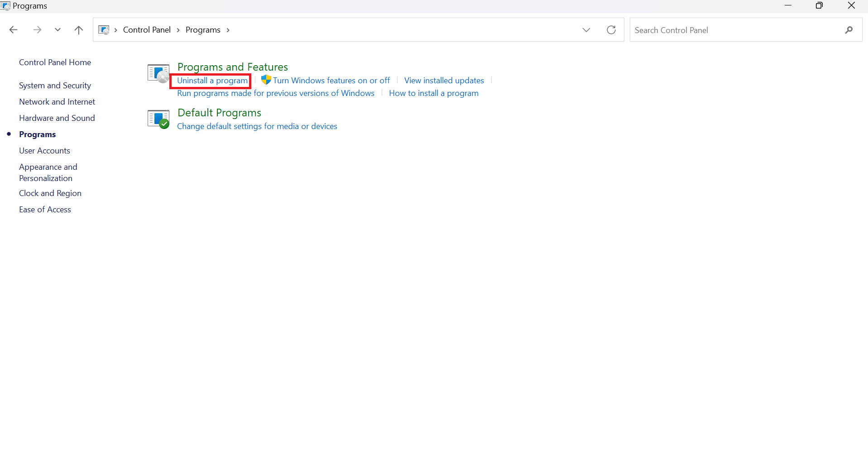
Task: Click Uninstall a program
Action: [212, 81]
